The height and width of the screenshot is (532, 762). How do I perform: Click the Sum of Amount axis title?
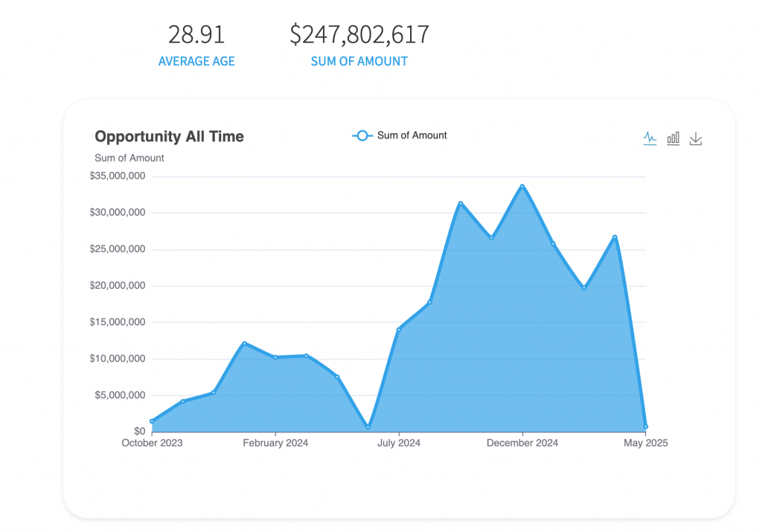coord(129,158)
